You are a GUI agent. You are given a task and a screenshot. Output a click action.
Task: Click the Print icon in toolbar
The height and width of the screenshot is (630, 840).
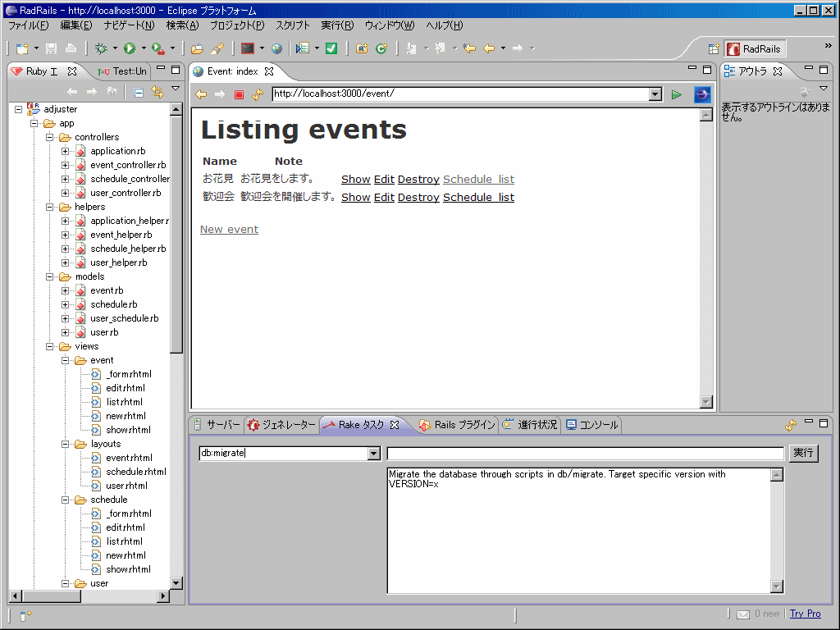pyautogui.click(x=71, y=48)
